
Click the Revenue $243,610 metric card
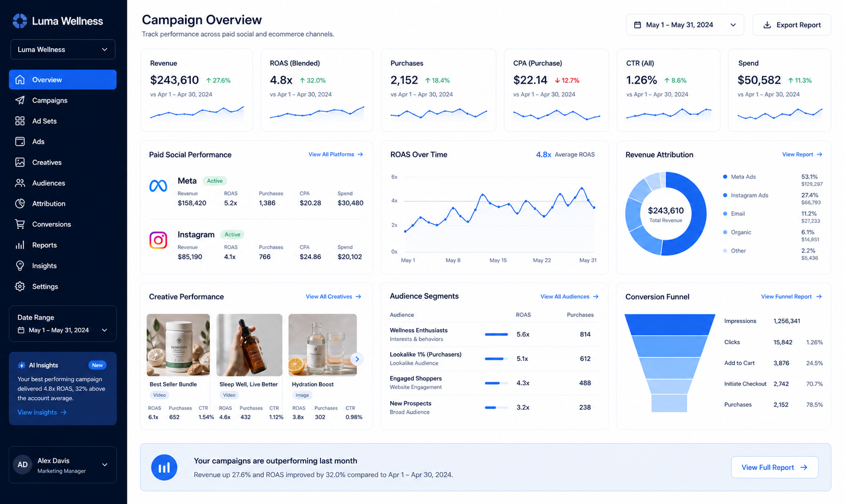[x=197, y=90]
